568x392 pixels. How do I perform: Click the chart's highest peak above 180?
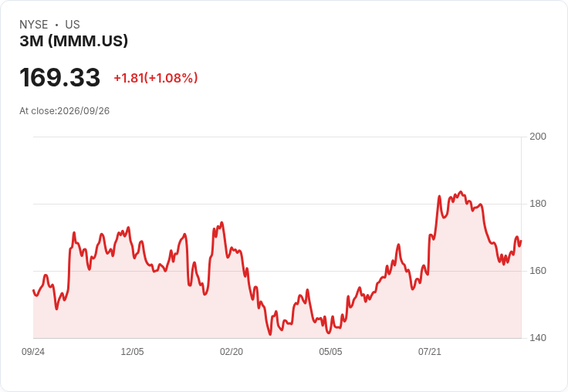click(x=461, y=192)
